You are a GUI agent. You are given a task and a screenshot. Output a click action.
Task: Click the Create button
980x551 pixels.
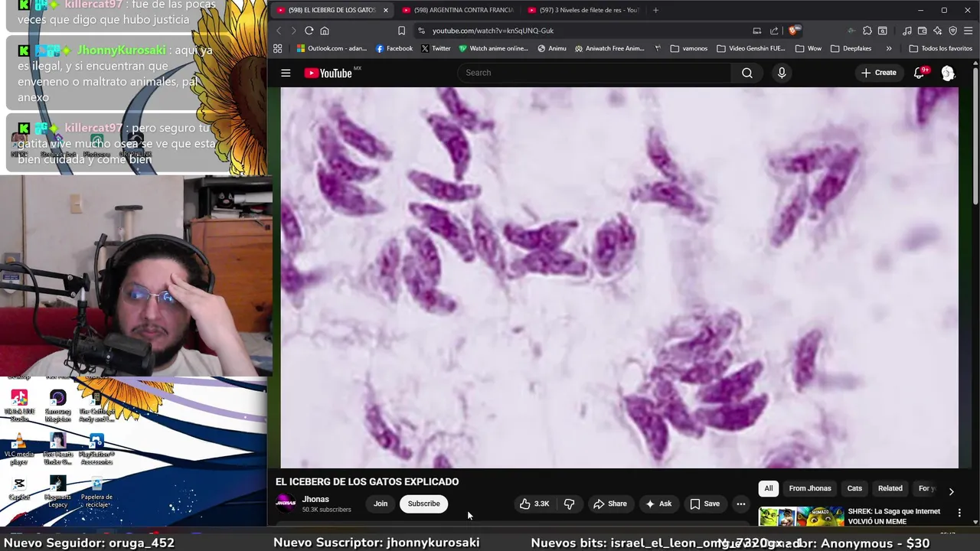(x=878, y=73)
